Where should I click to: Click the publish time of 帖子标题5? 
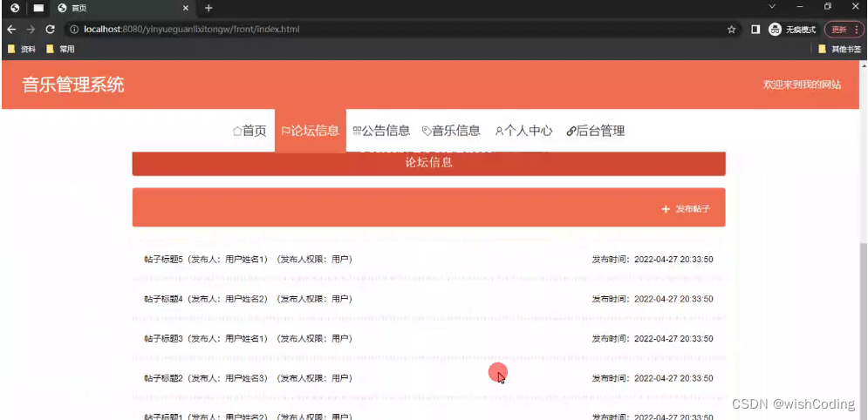point(653,259)
